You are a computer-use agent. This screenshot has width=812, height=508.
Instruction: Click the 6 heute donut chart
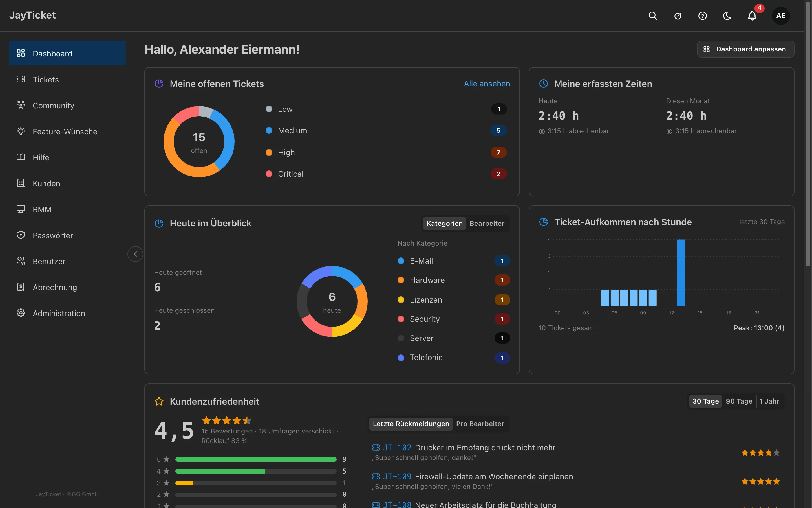(x=332, y=301)
